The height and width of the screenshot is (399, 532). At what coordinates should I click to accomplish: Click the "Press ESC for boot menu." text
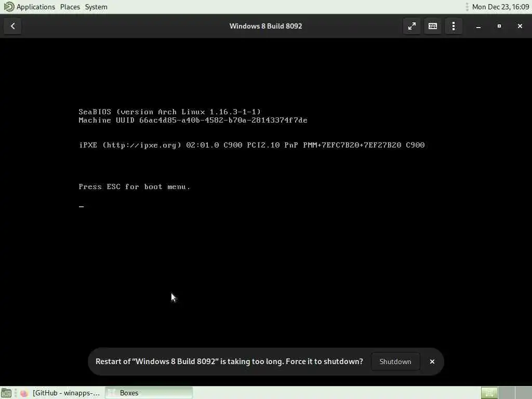tap(135, 187)
